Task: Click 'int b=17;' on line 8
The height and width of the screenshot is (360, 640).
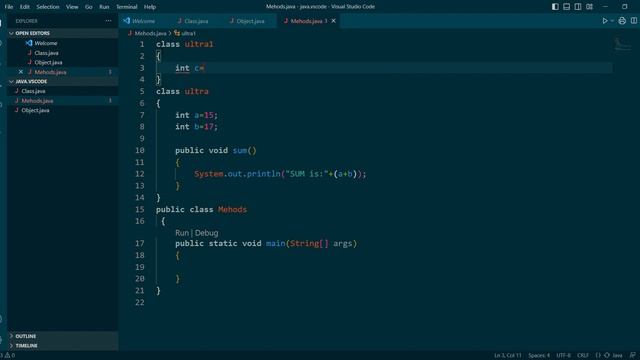Action: click(196, 127)
